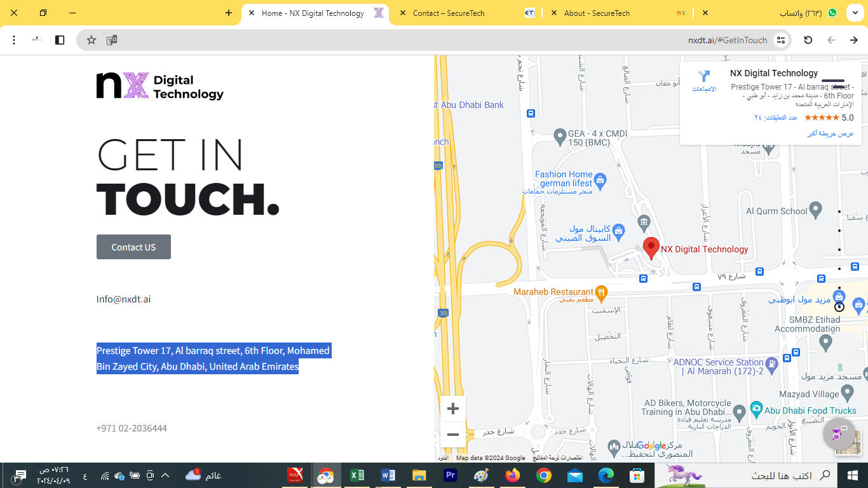The height and width of the screenshot is (488, 868).
Task: Toggle satellite view thumbnail on the map
Action: point(848,443)
